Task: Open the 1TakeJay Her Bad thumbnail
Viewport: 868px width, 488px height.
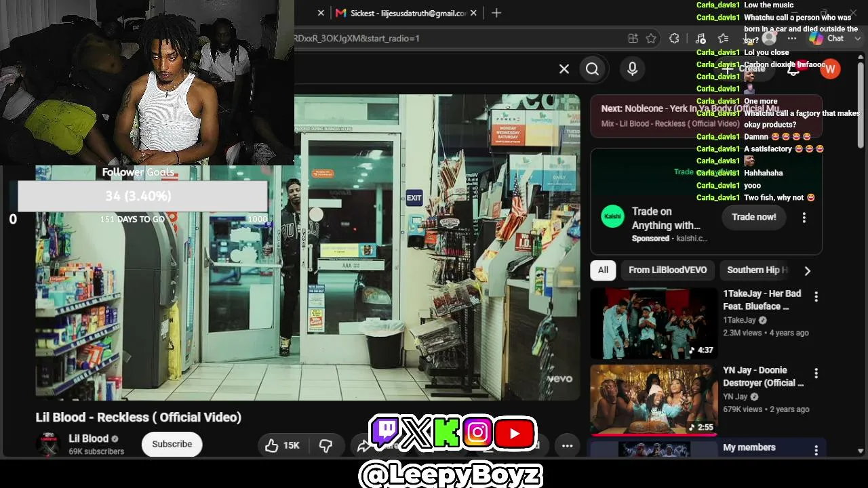Action: pos(654,323)
